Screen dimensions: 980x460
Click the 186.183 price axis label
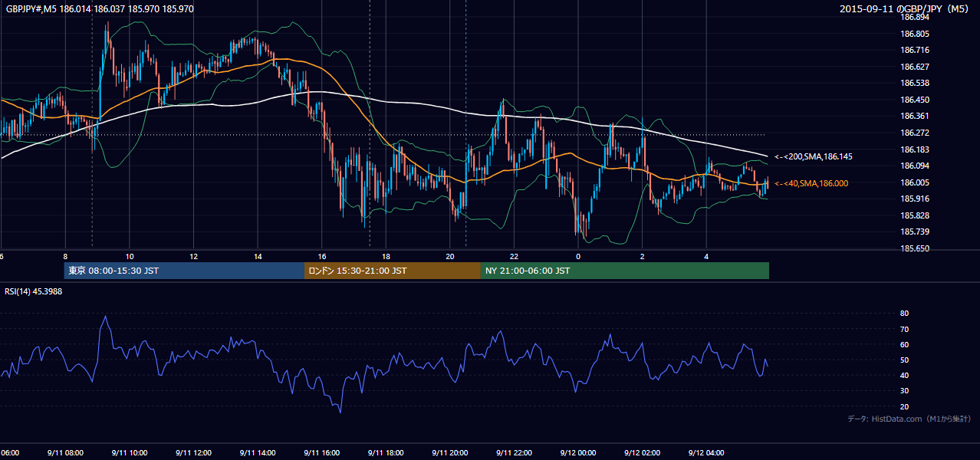(x=915, y=149)
